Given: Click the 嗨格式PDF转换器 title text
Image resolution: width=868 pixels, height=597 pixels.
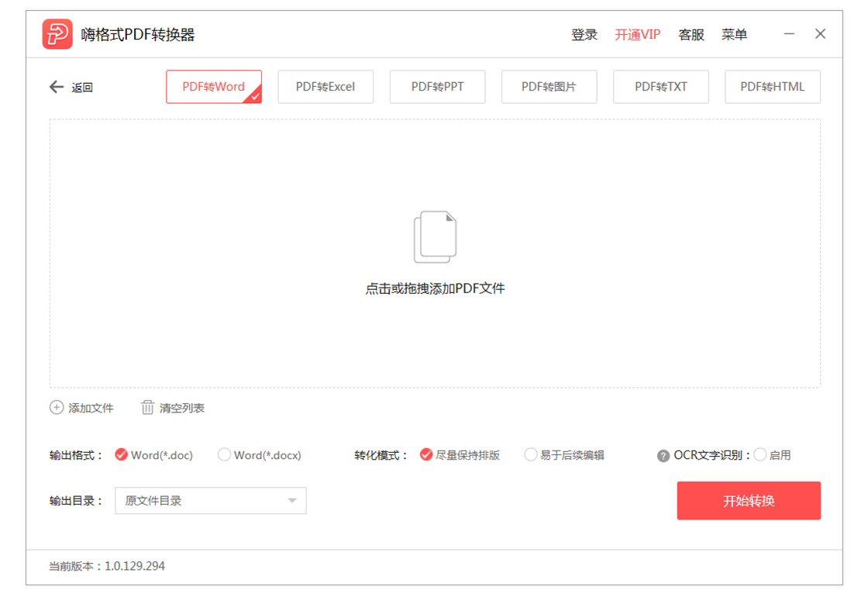Looking at the screenshot, I should click(138, 35).
